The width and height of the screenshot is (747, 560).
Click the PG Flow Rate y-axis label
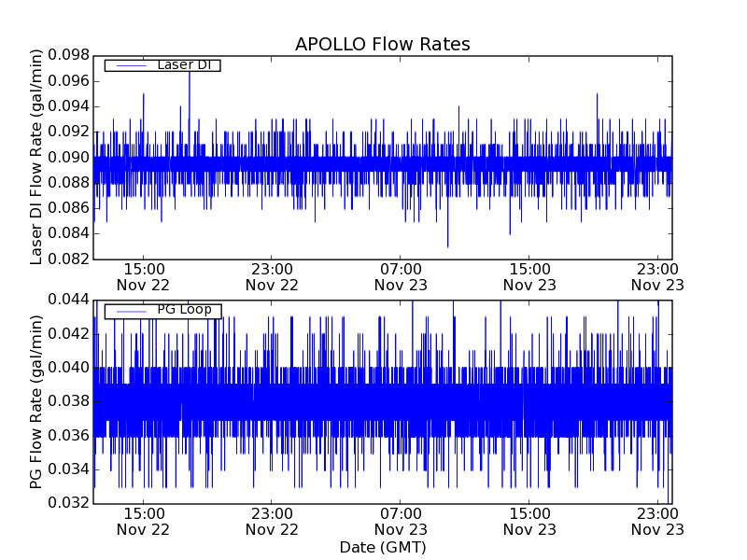tap(37, 401)
